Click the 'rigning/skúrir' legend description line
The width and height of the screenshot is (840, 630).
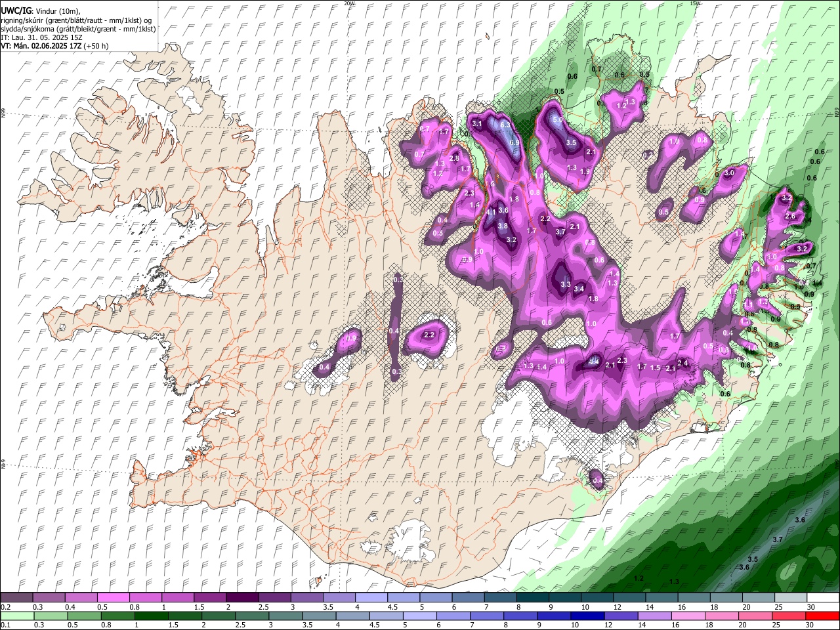click(76, 20)
